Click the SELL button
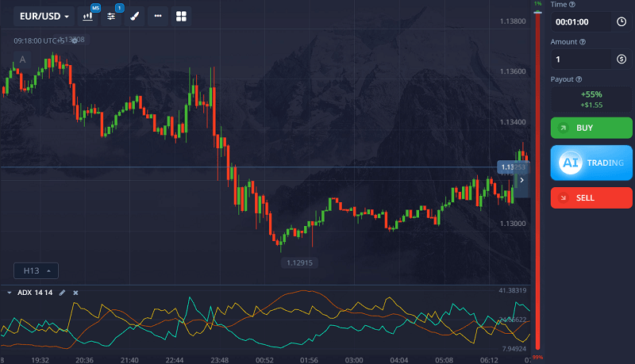 coord(591,197)
